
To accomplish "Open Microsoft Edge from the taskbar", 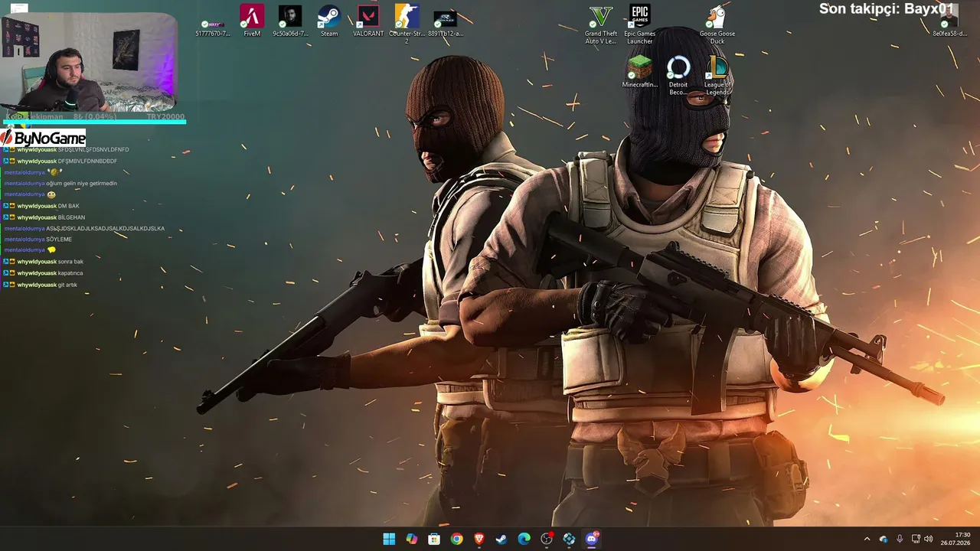I will coord(524,539).
